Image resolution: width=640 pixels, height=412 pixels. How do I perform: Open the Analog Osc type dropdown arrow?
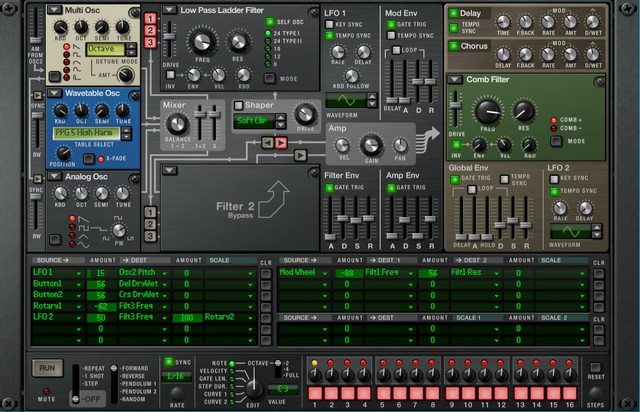[x=55, y=176]
